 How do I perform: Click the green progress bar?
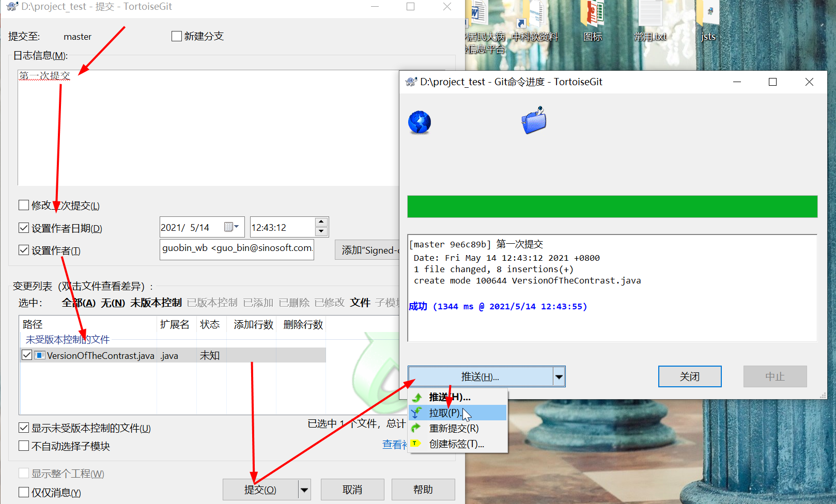[612, 207]
